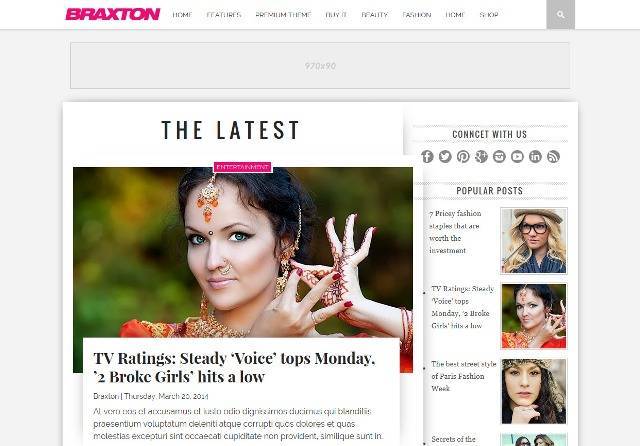The width and height of the screenshot is (640, 446).
Task: Open the Fashion navigation item
Action: pyautogui.click(x=416, y=15)
